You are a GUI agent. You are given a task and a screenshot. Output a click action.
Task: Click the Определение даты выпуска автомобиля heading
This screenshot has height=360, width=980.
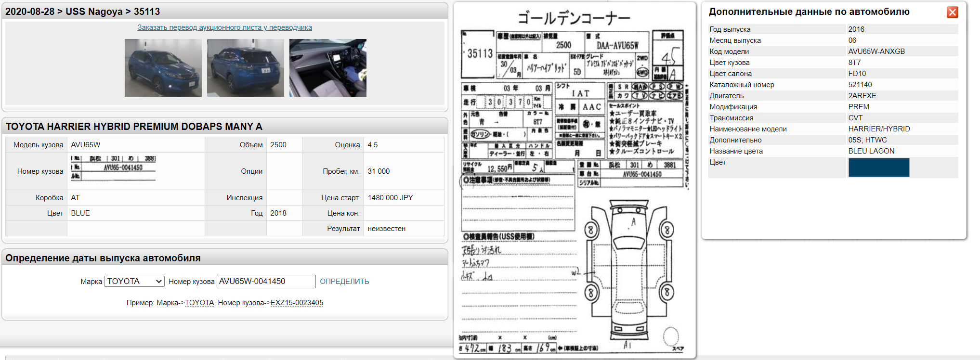[103, 258]
